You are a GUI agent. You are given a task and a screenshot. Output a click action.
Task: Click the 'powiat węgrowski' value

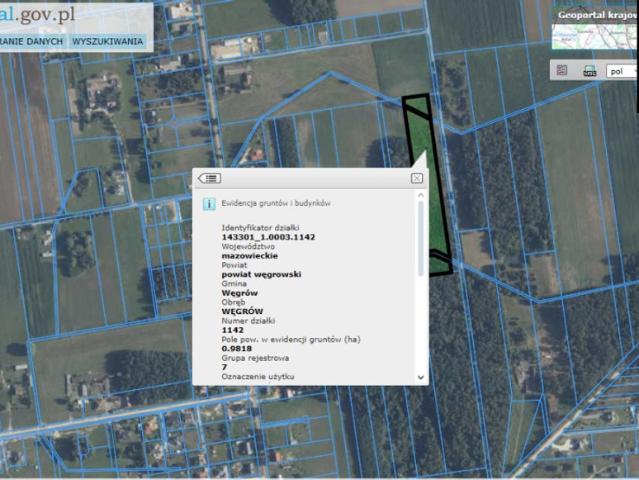coord(261,274)
